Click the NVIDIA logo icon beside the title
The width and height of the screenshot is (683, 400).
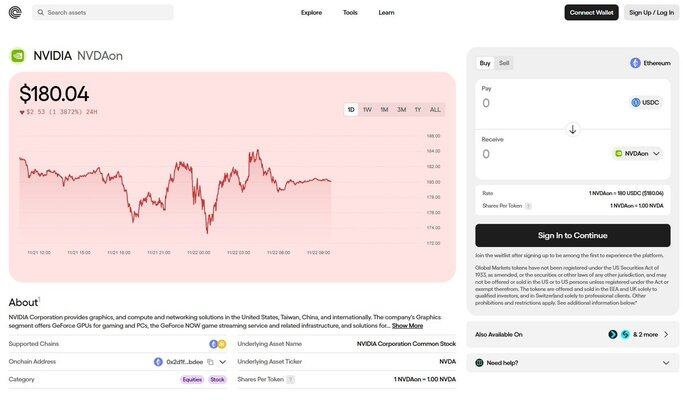click(x=18, y=56)
